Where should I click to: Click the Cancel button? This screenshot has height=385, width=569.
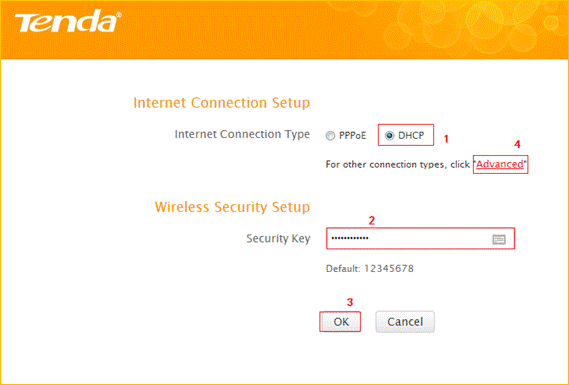pyautogui.click(x=405, y=321)
